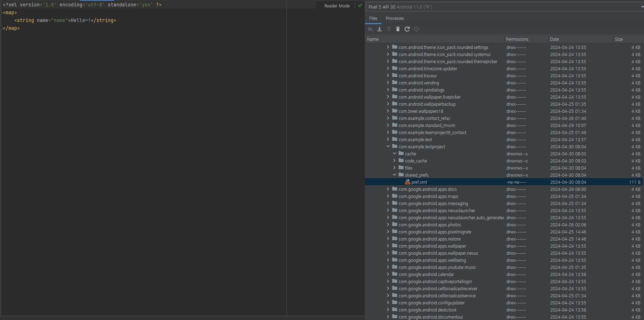Select com.google.android.apps.wellbeing row
The height and width of the screenshot is (320, 644).
[x=504, y=260]
